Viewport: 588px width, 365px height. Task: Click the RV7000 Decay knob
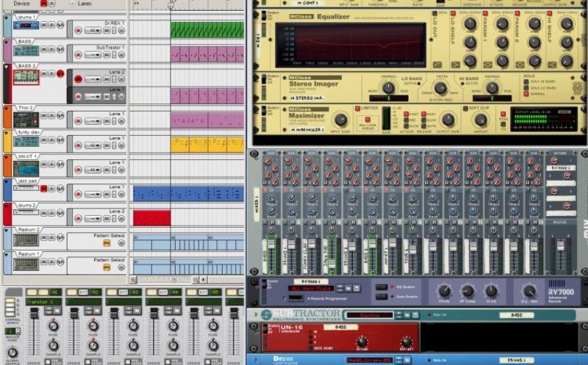(445, 291)
